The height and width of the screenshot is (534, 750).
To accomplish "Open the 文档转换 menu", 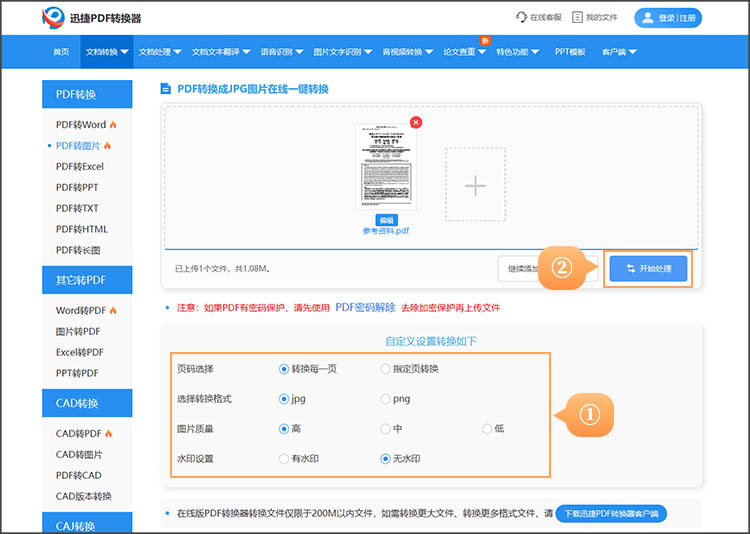I will (107, 52).
